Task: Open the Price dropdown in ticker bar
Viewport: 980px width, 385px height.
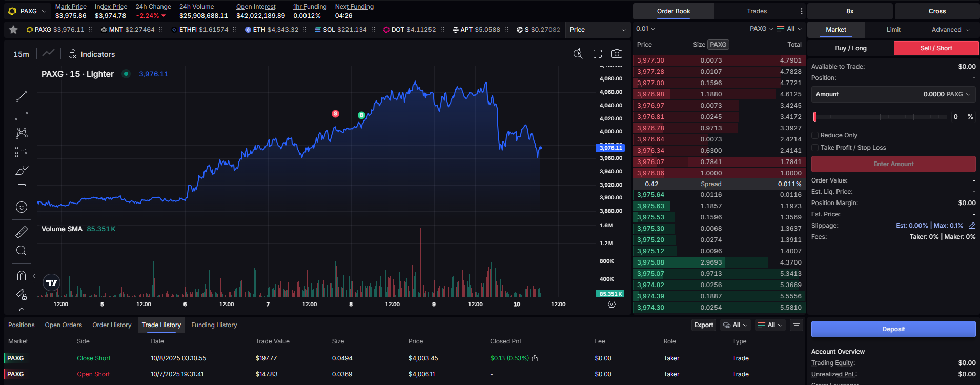Action: pyautogui.click(x=598, y=30)
